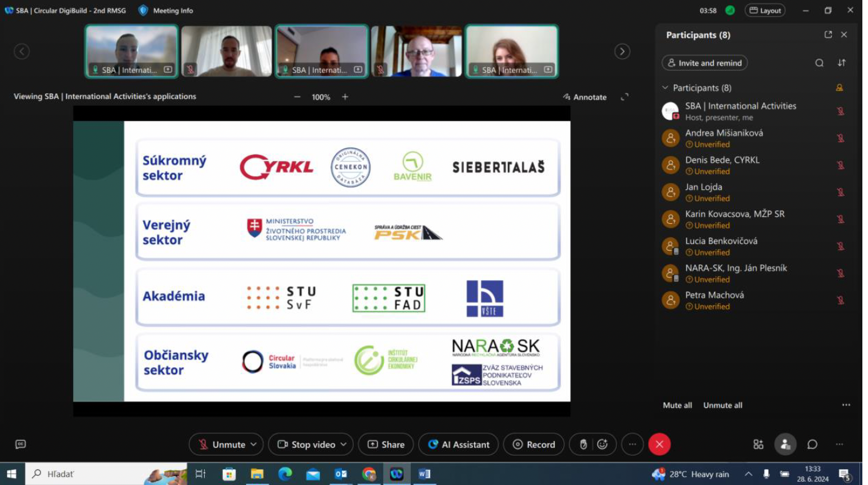The height and width of the screenshot is (485, 868).
Task: Click Unmute all
Action: [723, 405]
